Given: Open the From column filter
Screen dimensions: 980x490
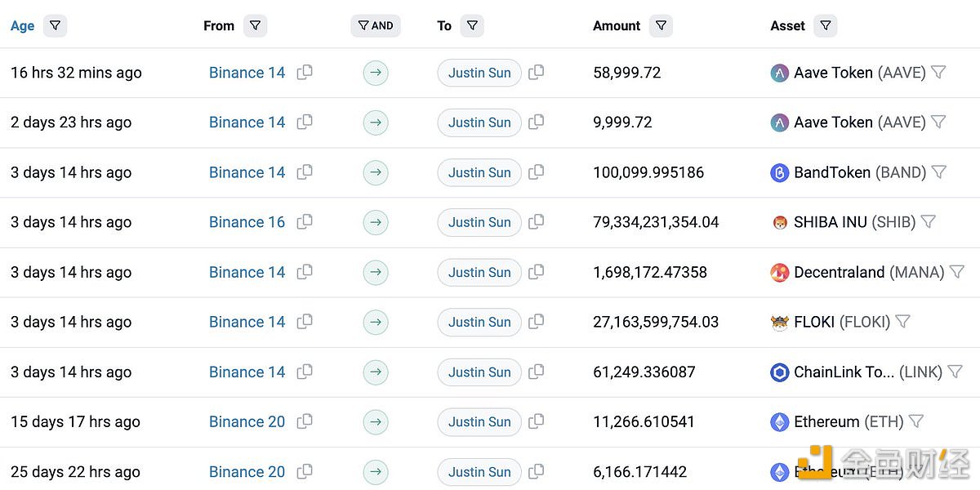Looking at the screenshot, I should pos(256,26).
